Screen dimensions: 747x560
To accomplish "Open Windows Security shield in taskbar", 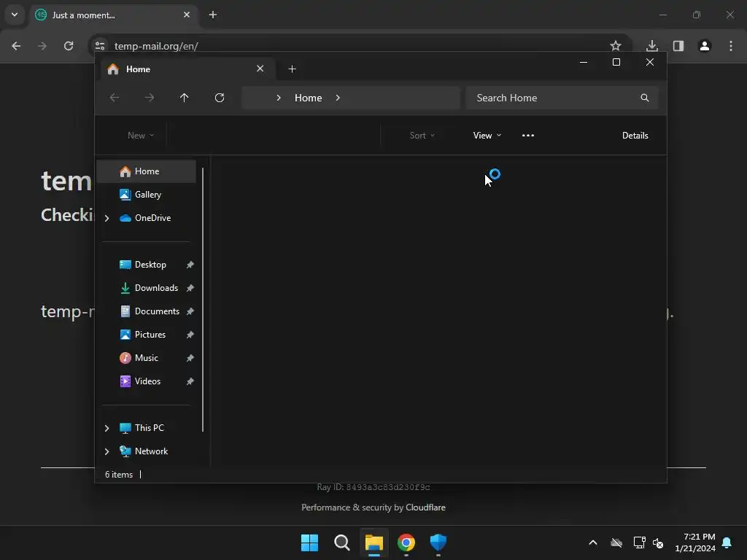I will (x=438, y=542).
